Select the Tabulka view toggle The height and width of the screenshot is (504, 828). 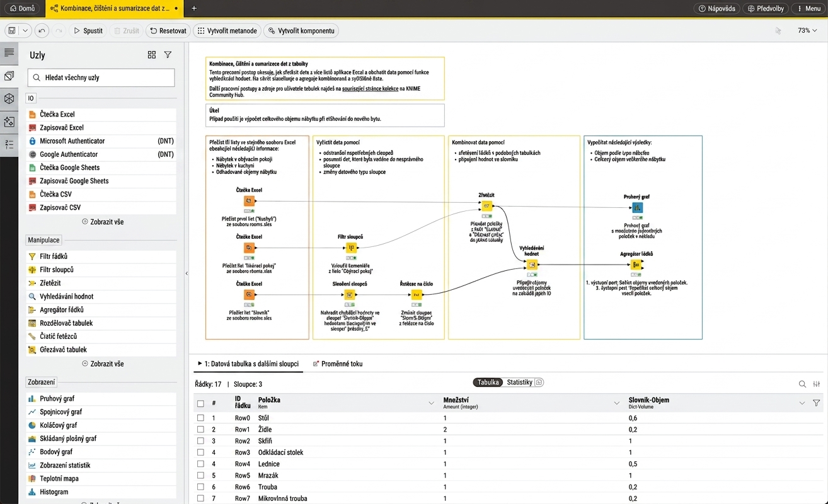pyautogui.click(x=488, y=382)
